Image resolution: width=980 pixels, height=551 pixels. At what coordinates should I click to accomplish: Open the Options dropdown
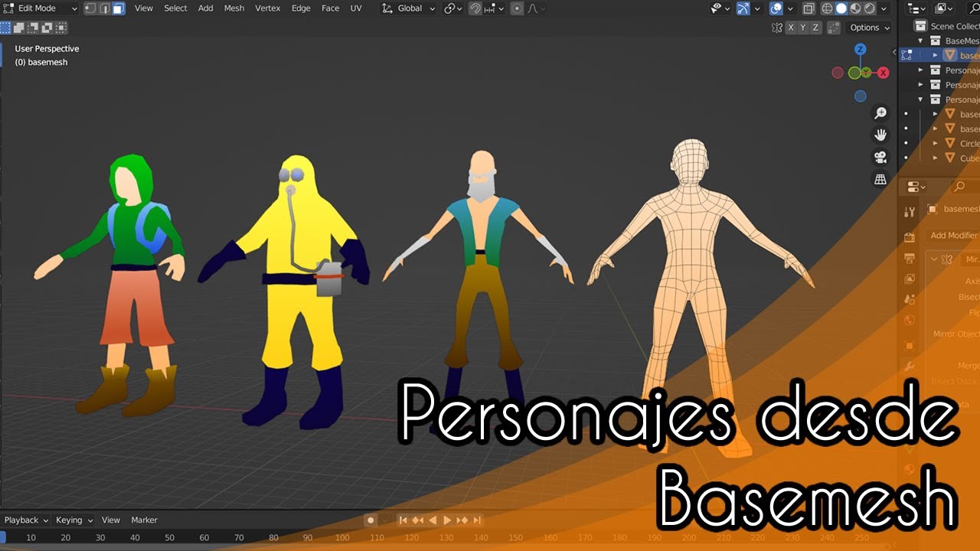click(869, 28)
